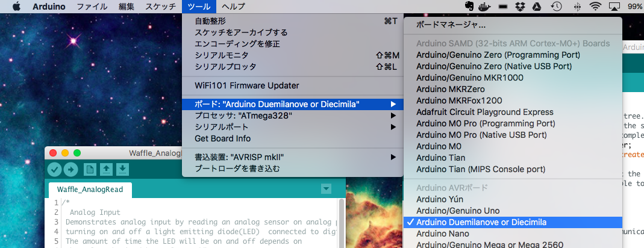Click the sketch editor vertical scrollbar
Screen dimensions: 644x248
point(340,223)
